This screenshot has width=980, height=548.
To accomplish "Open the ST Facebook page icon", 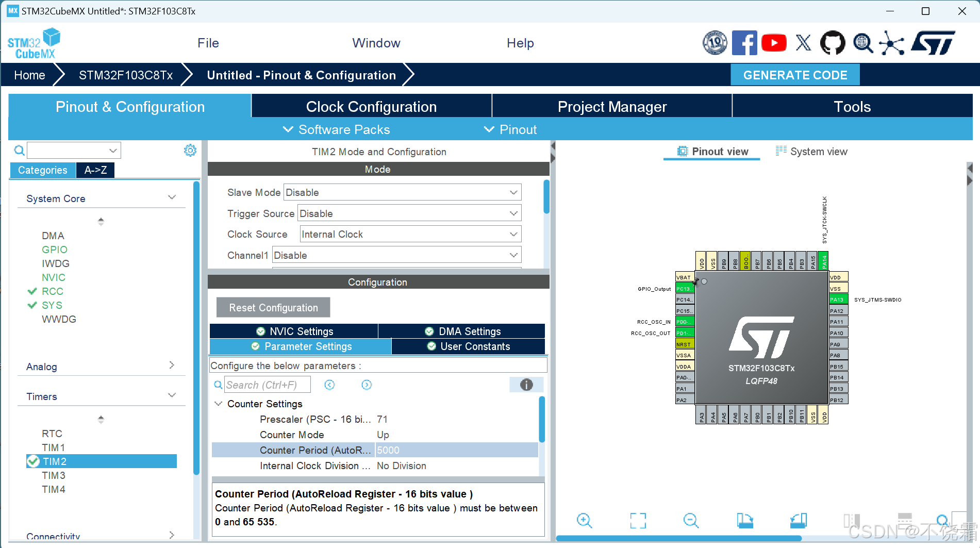I will point(744,43).
